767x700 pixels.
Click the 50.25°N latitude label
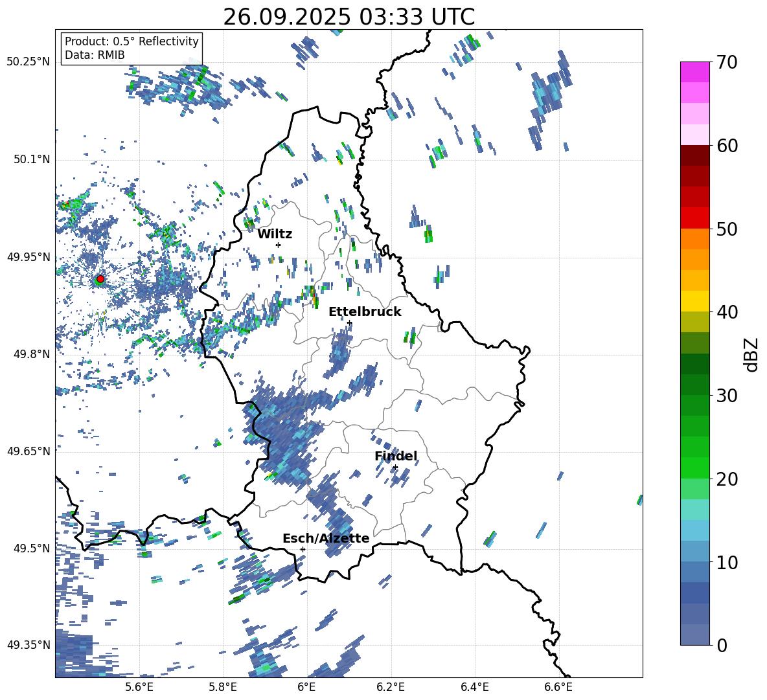click(x=29, y=62)
